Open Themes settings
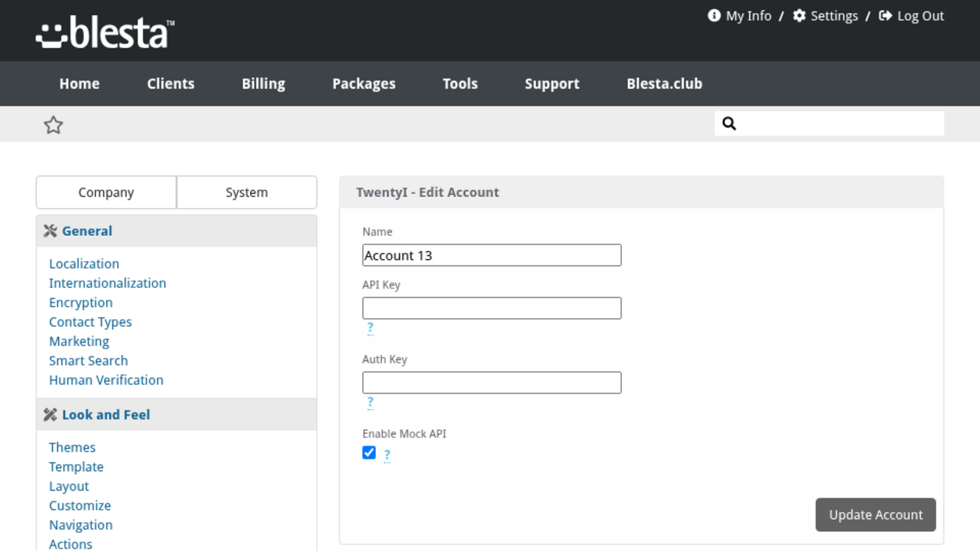Image resolution: width=980 pixels, height=551 pixels. click(x=72, y=447)
